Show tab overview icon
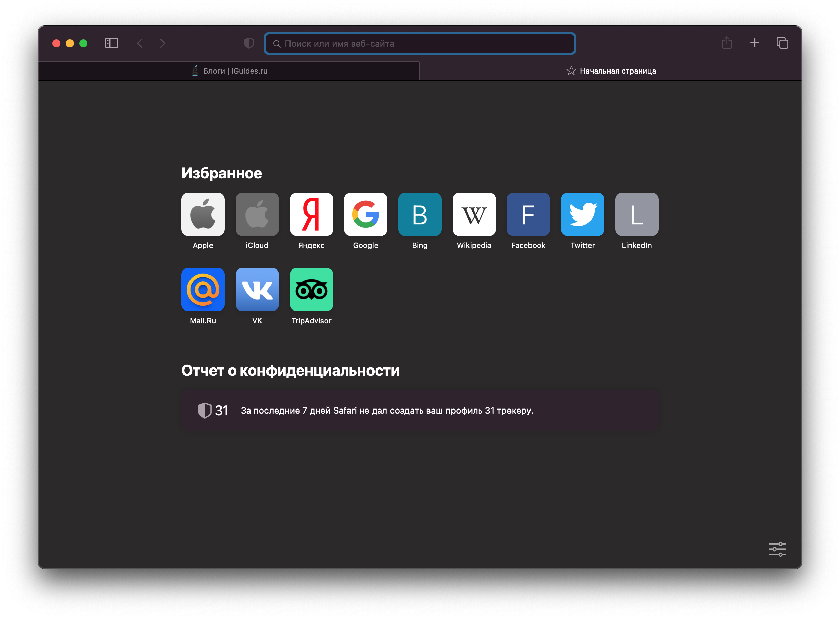840x619 pixels. click(782, 43)
